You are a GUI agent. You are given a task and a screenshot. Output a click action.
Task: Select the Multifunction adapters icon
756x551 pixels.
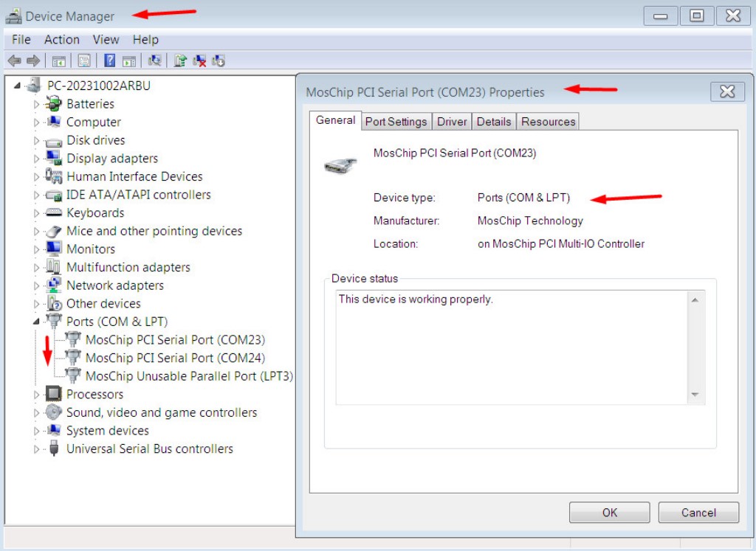pyautogui.click(x=53, y=267)
